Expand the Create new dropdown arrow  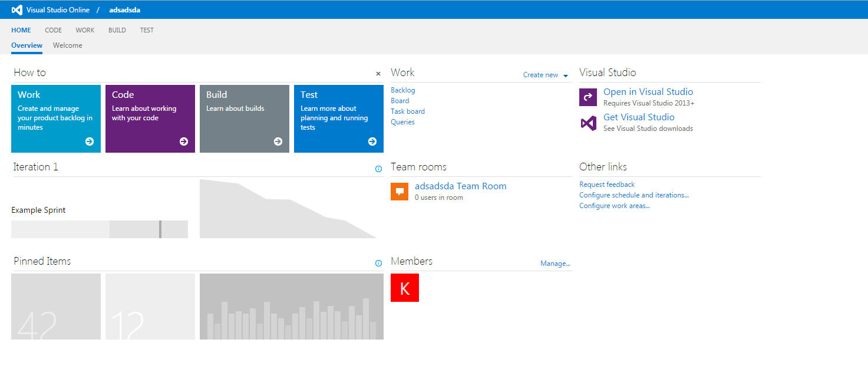[566, 75]
